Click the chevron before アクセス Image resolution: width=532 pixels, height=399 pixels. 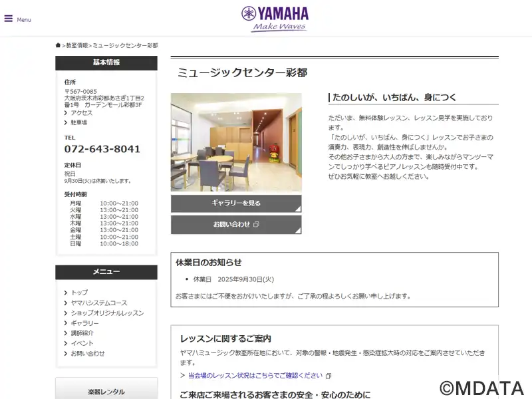point(66,113)
